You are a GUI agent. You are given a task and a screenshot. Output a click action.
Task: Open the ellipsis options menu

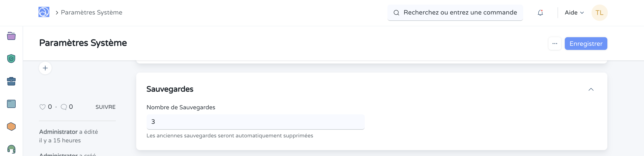(x=555, y=43)
